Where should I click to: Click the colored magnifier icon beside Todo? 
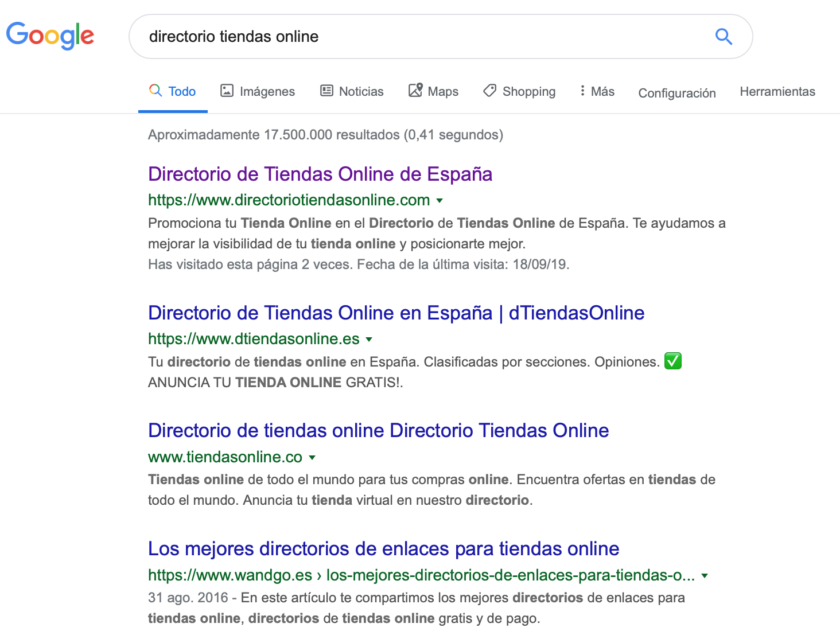pyautogui.click(x=155, y=91)
